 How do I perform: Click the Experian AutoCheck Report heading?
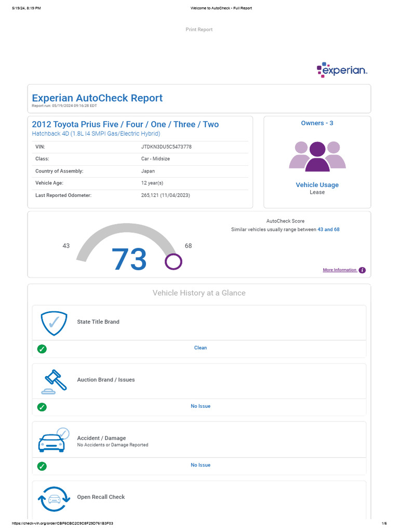coord(97,98)
